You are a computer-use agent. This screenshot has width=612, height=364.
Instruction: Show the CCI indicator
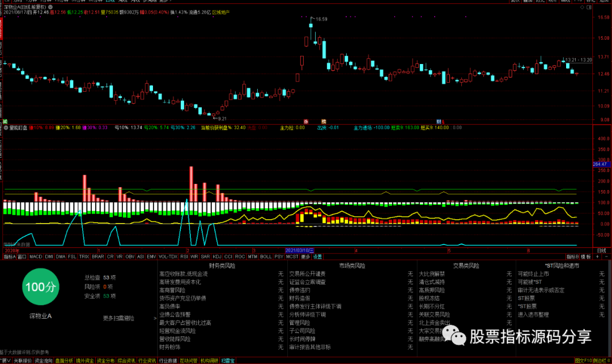[228, 257]
